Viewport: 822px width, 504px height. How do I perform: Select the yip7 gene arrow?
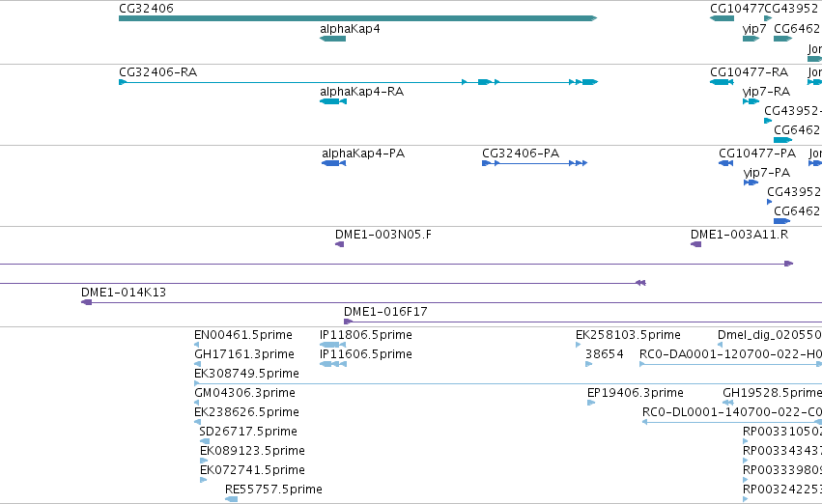point(751,39)
